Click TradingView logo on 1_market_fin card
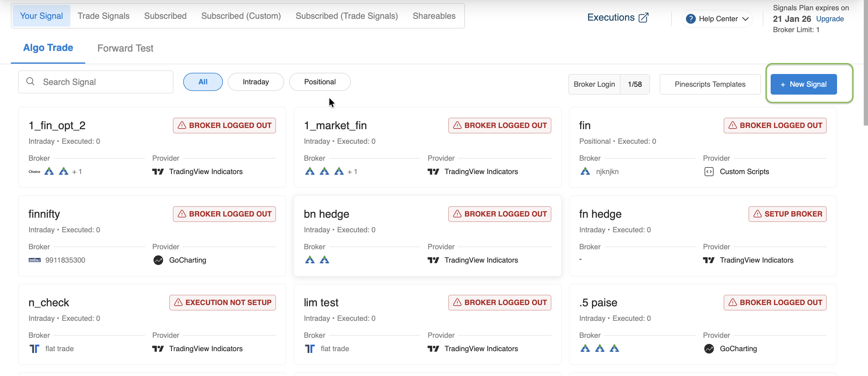Screen dimensions: 868x376 click(x=433, y=172)
